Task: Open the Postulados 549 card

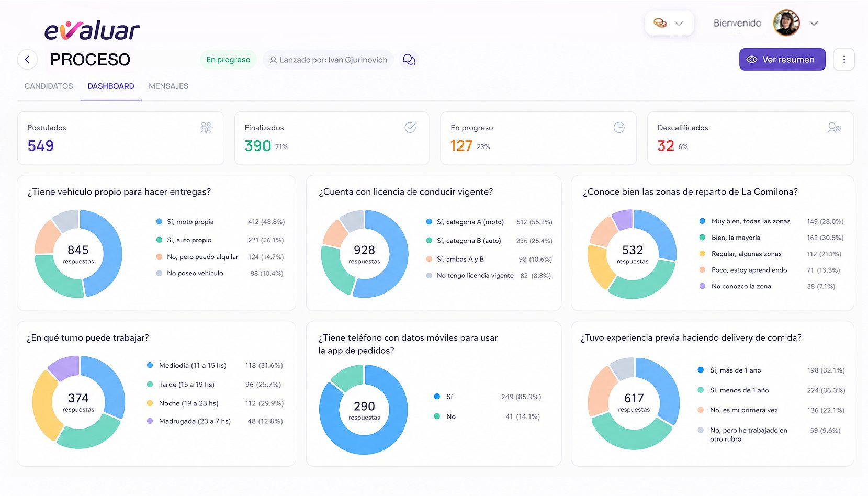Action: click(x=121, y=138)
